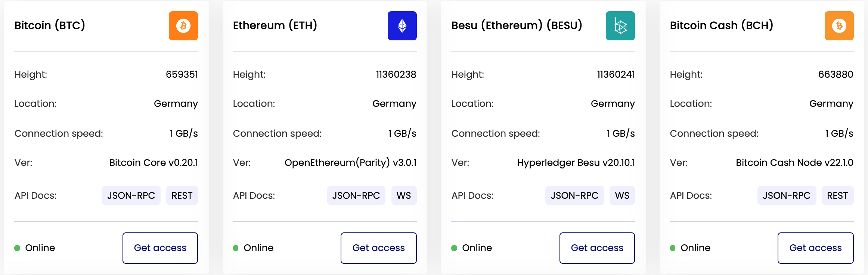Click the blue Ethereum diamond logo icon
The width and height of the screenshot is (868, 275).
402,26
